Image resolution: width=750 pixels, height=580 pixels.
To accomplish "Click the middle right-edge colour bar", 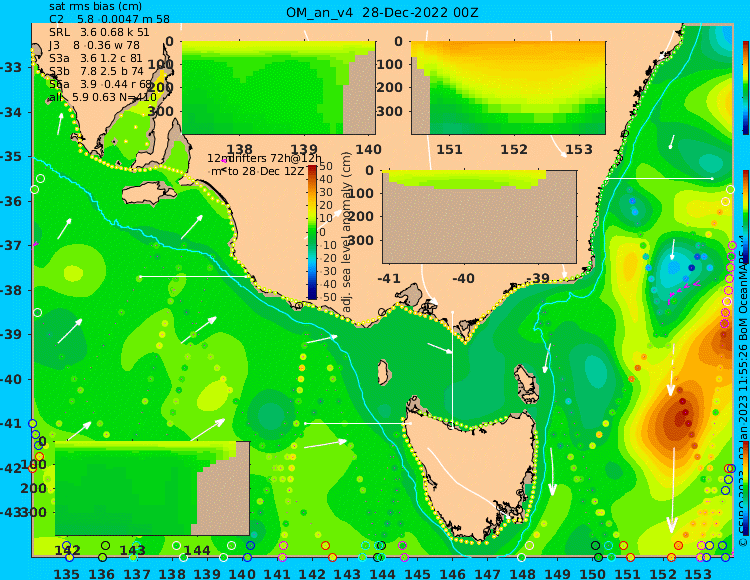I will [x=746, y=216].
